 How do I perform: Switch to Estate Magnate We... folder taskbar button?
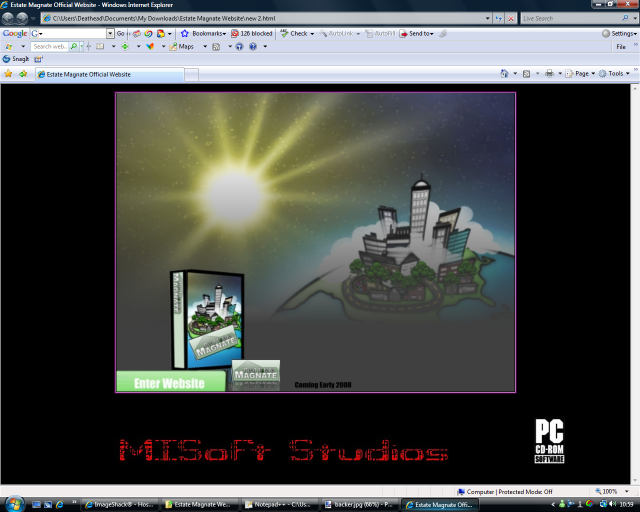(199, 505)
